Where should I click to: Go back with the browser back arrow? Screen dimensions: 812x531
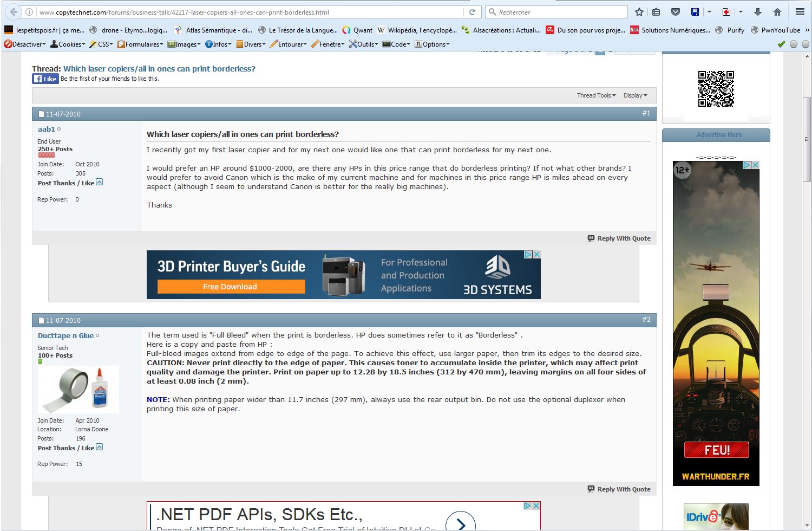click(x=14, y=12)
